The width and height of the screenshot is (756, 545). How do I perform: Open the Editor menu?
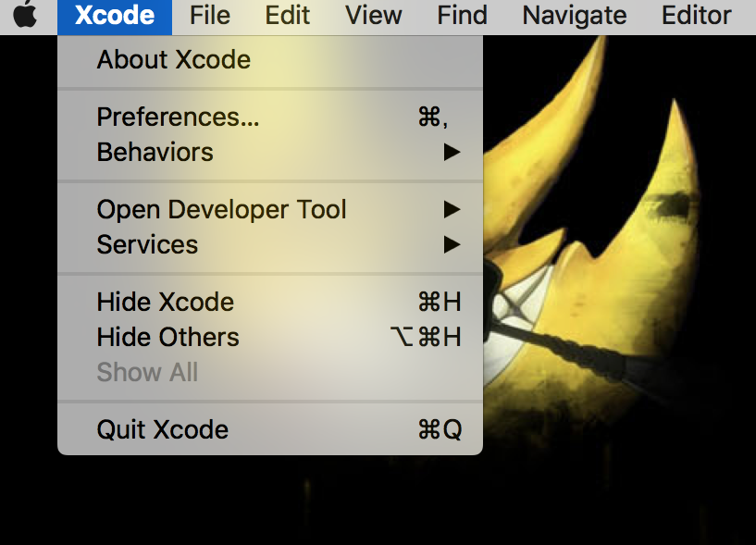(696, 16)
